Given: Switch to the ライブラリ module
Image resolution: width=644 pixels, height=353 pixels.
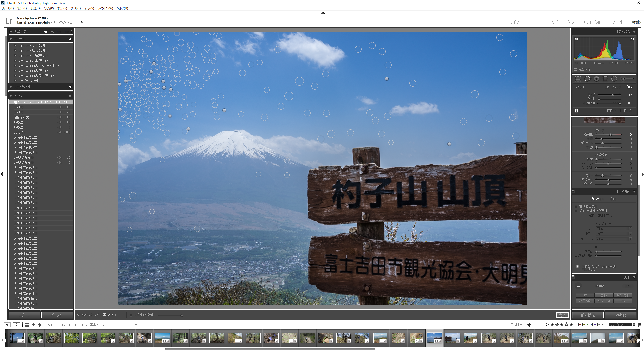Looking at the screenshot, I should click(x=517, y=22).
